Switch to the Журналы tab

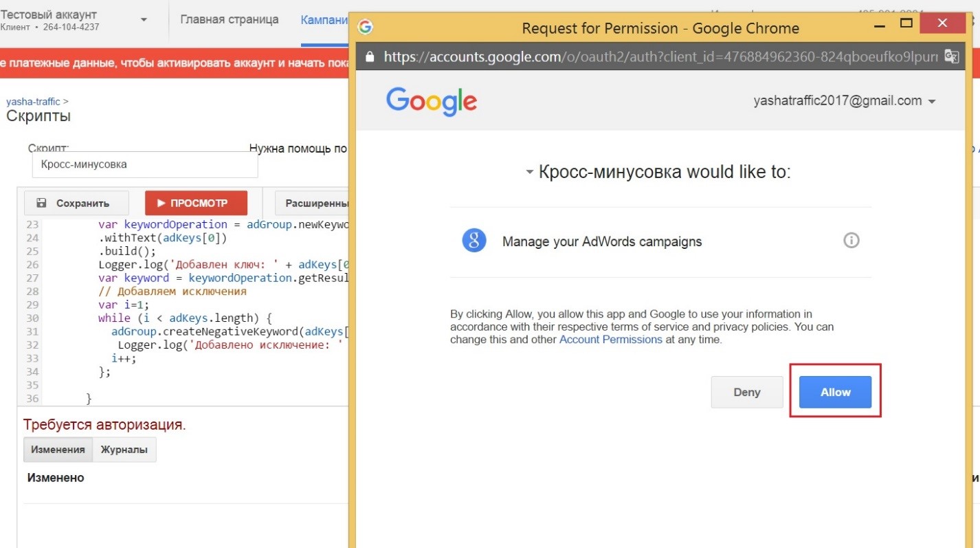pos(124,450)
